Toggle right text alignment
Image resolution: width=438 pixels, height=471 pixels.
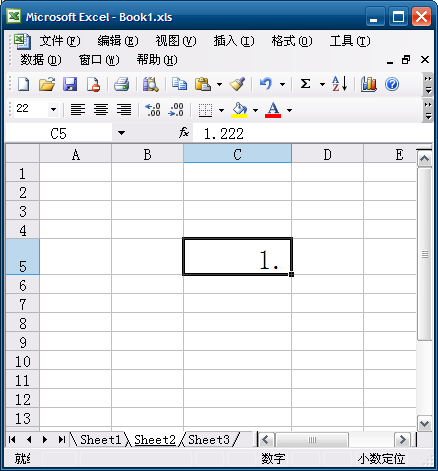[x=124, y=110]
